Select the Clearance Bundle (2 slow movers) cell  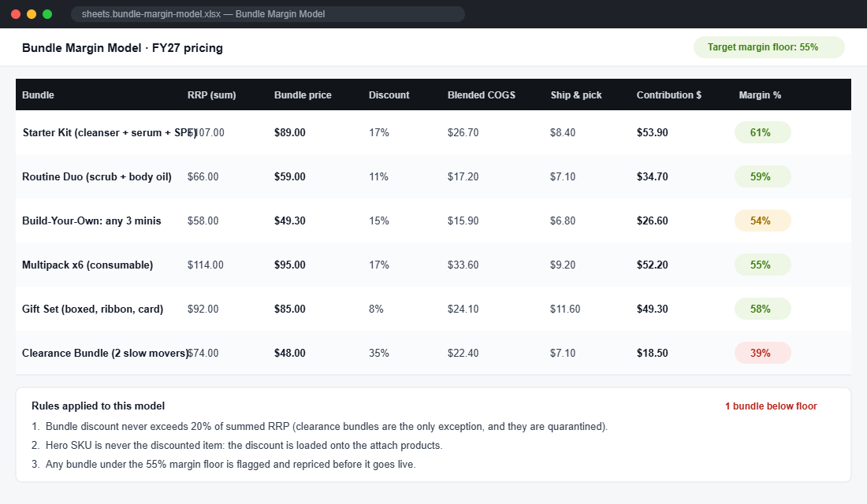click(x=105, y=353)
